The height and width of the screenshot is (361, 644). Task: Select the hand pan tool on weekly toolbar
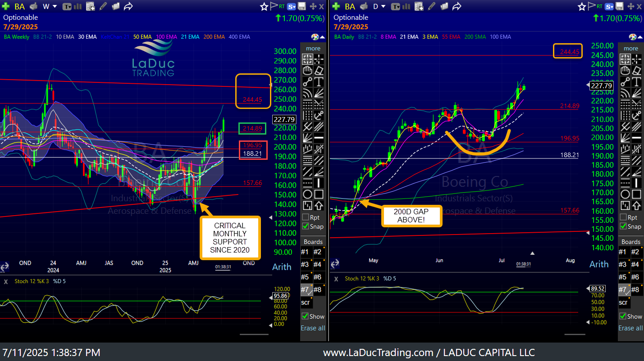click(307, 70)
